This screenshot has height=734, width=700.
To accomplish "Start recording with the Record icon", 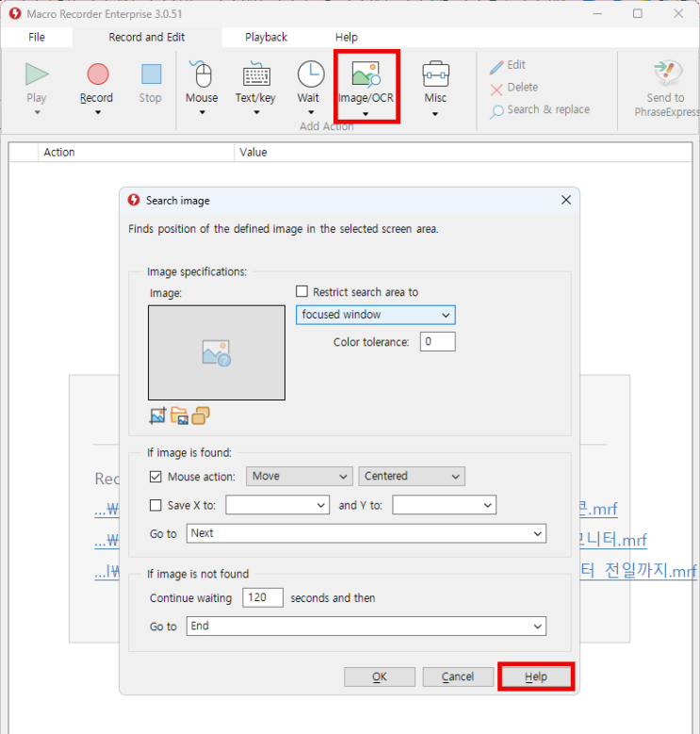I will pos(98,74).
